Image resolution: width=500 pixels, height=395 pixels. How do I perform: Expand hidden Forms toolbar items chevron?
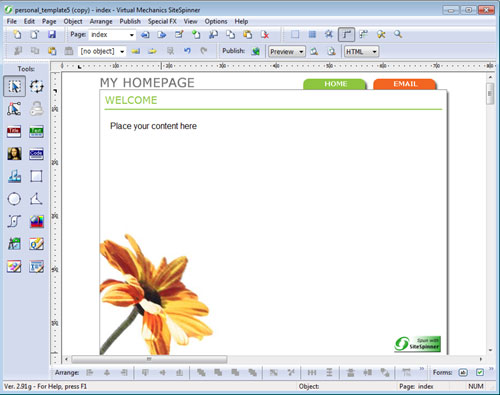point(491,369)
